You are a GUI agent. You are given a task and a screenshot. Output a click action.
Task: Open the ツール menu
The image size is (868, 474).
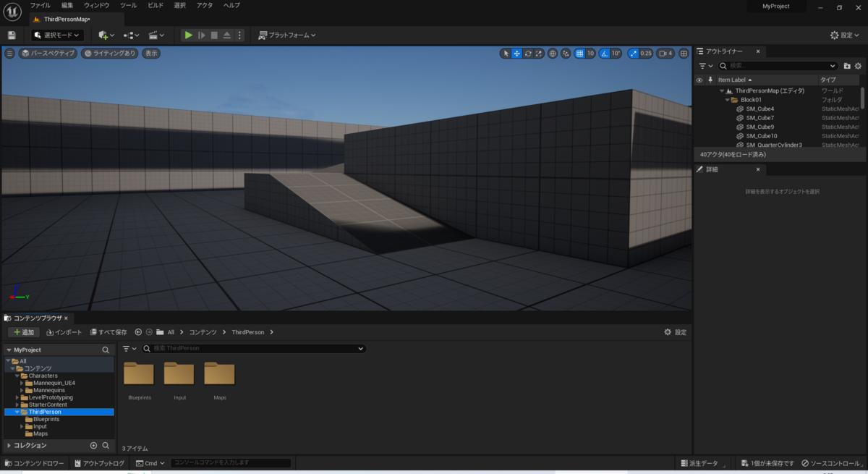(x=128, y=5)
